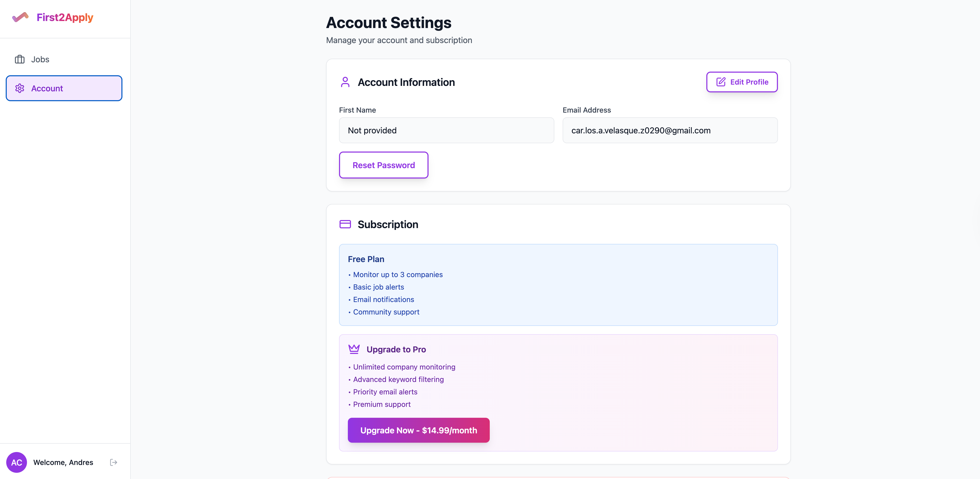980x479 pixels.
Task: Click the First2Apply brand text
Action: [65, 17]
